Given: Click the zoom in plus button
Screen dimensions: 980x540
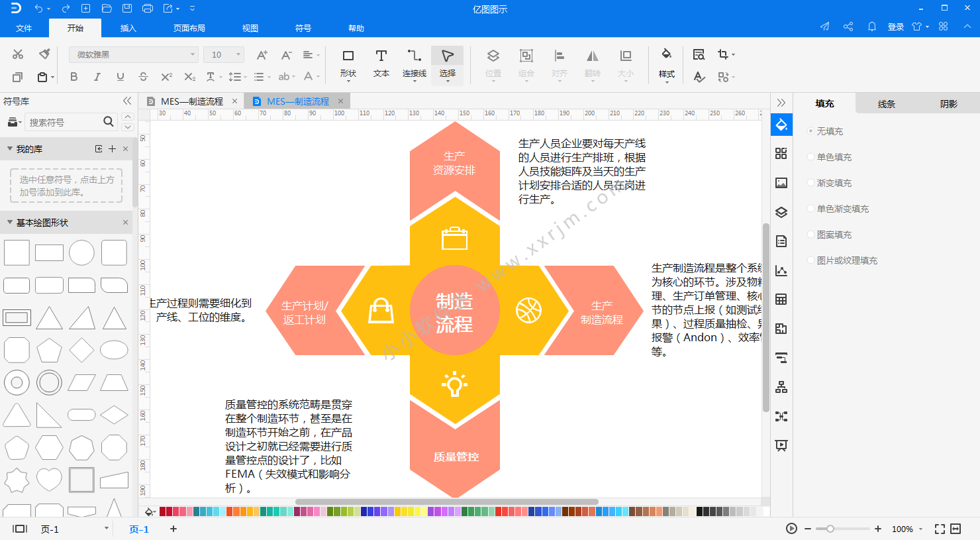Looking at the screenshot, I should coord(878,529).
